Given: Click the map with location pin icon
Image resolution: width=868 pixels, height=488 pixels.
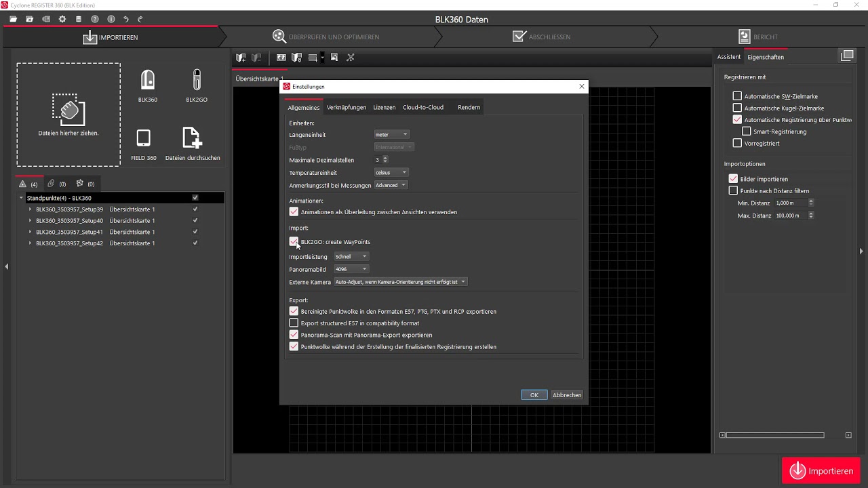Looking at the screenshot, I should point(296,58).
